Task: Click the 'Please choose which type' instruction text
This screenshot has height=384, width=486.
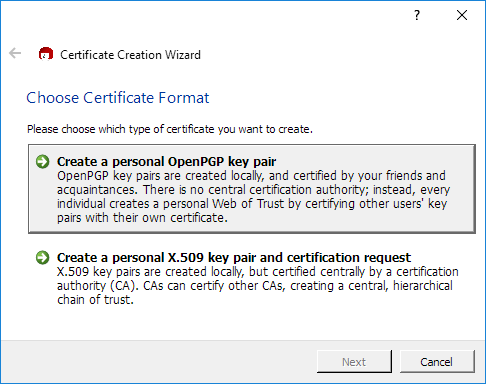Action: [x=170, y=129]
